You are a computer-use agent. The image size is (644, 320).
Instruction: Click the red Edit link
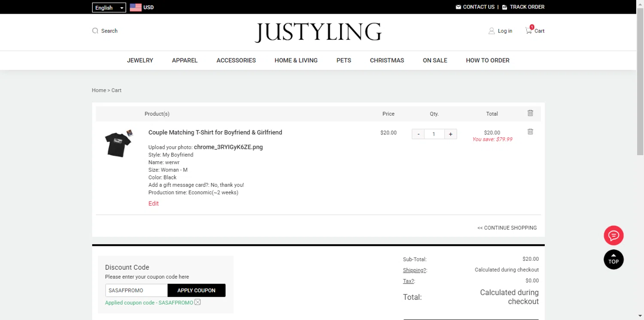pyautogui.click(x=154, y=204)
